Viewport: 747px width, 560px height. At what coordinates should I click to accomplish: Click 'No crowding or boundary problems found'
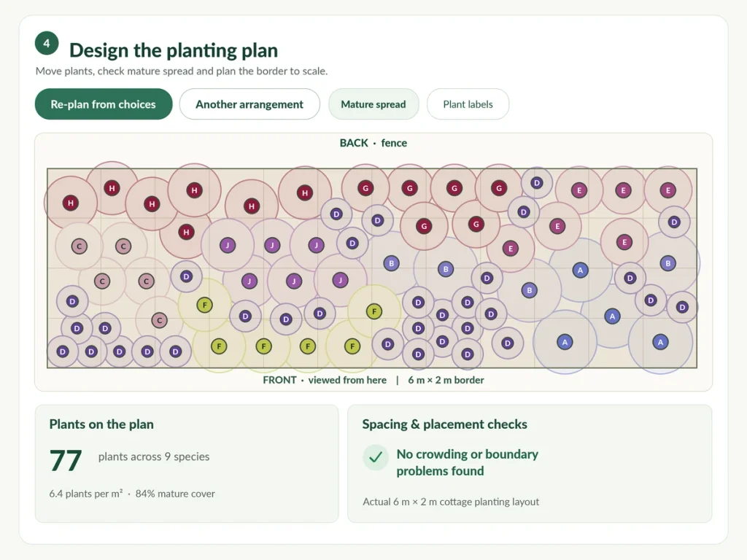(468, 462)
